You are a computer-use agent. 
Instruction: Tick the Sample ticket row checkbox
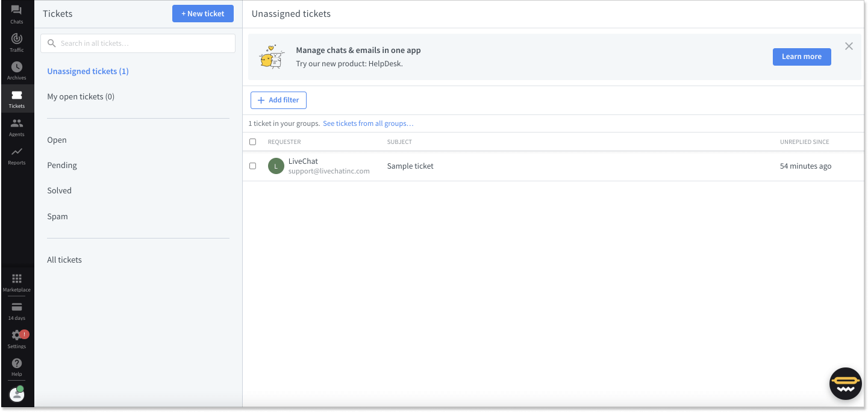253,166
